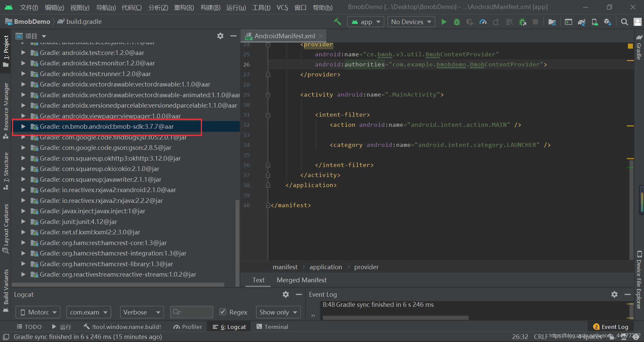Expand the okhttp3:okhttp:3.12.0 library node

click(x=23, y=158)
